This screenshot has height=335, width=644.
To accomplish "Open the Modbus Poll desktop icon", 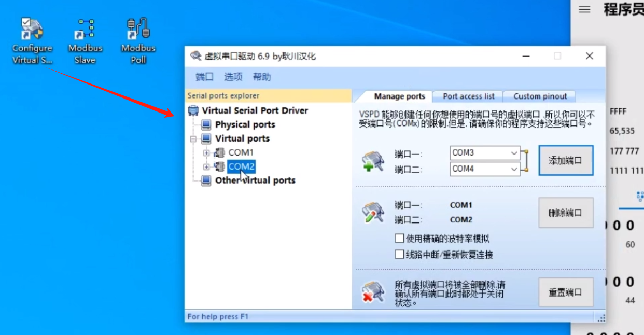I will [138, 40].
